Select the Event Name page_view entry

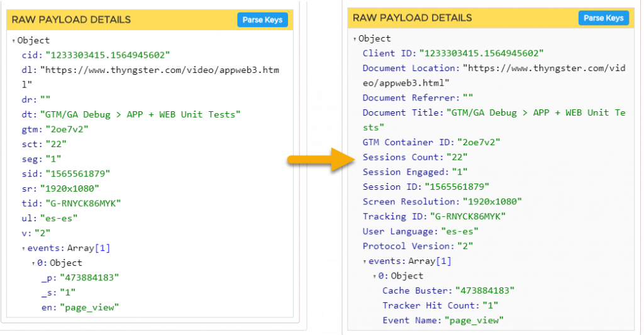pyautogui.click(x=443, y=320)
